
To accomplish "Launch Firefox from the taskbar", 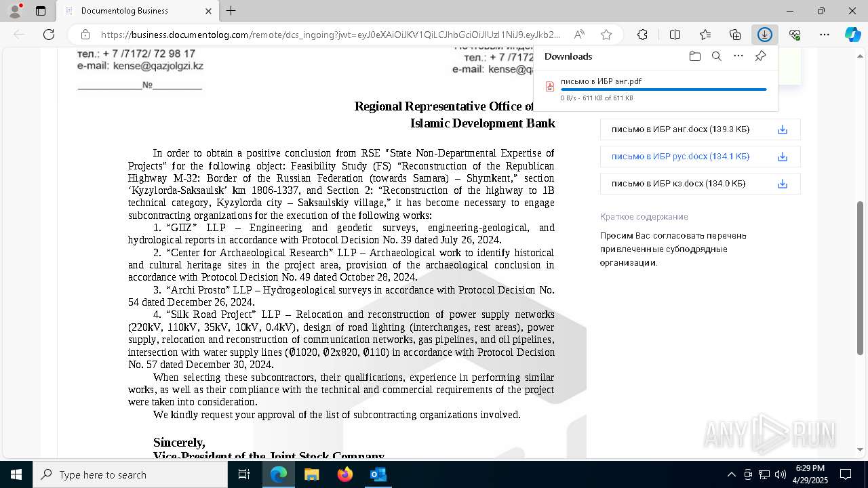I will (x=345, y=474).
